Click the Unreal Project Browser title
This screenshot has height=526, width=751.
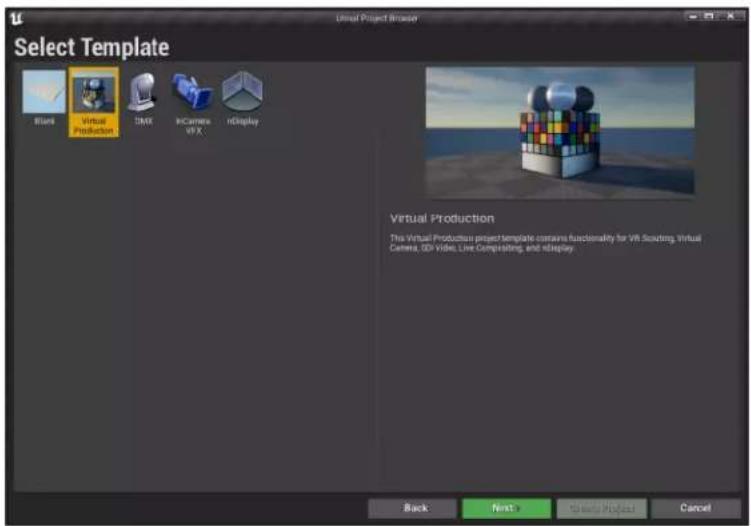click(x=376, y=18)
